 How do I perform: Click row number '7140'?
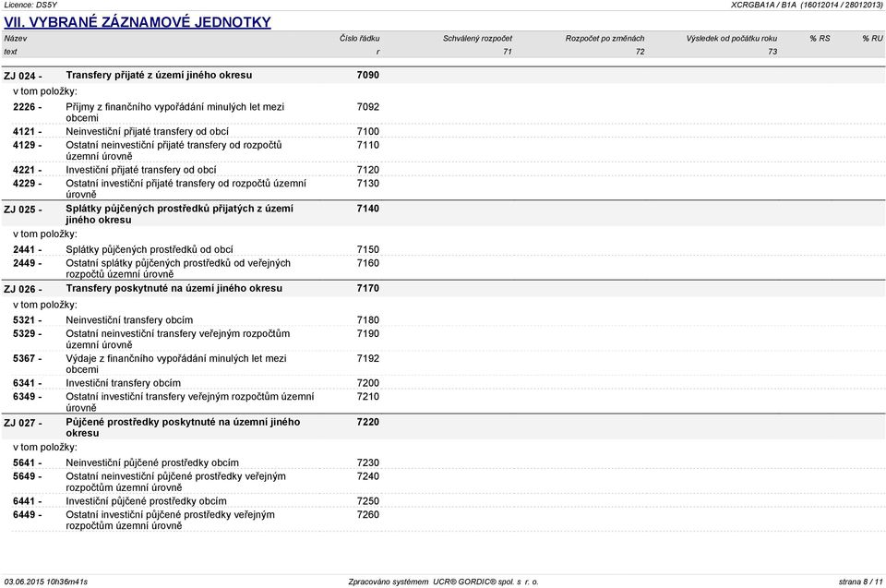click(x=368, y=209)
